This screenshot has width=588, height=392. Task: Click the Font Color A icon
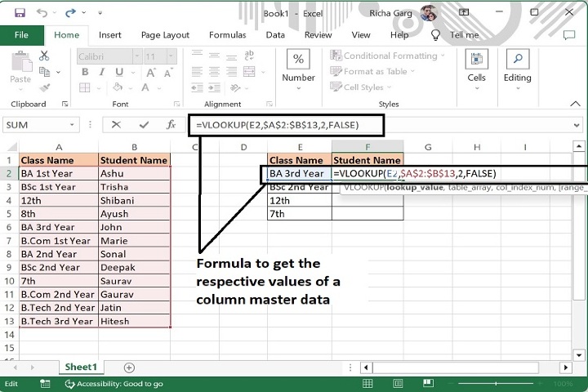tap(145, 87)
